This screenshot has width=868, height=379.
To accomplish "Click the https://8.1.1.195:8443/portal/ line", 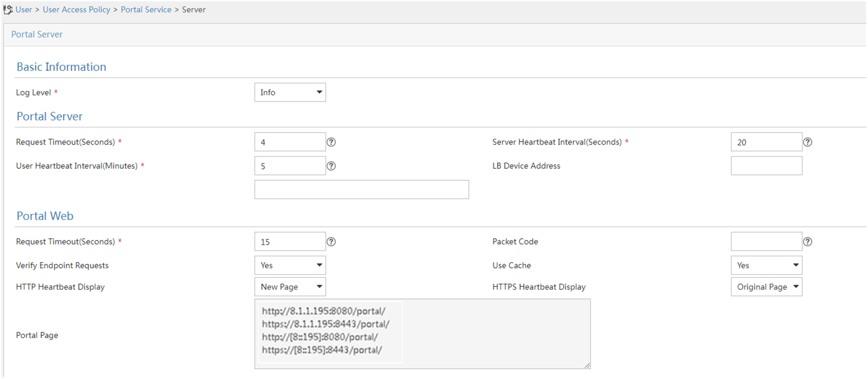I will [325, 324].
